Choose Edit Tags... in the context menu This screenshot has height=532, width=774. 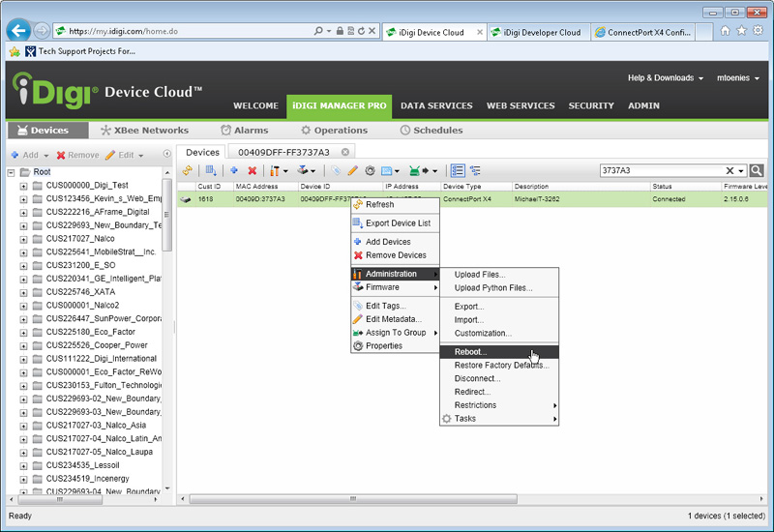click(385, 306)
